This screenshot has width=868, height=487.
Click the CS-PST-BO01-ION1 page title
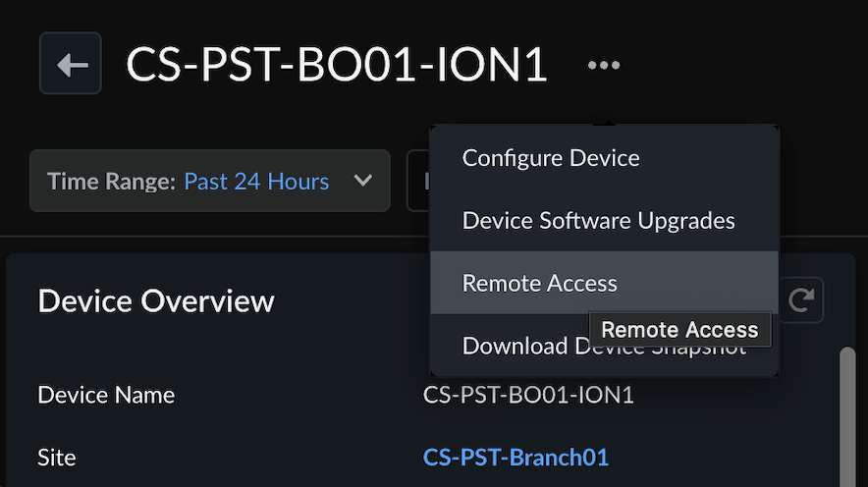point(337,65)
